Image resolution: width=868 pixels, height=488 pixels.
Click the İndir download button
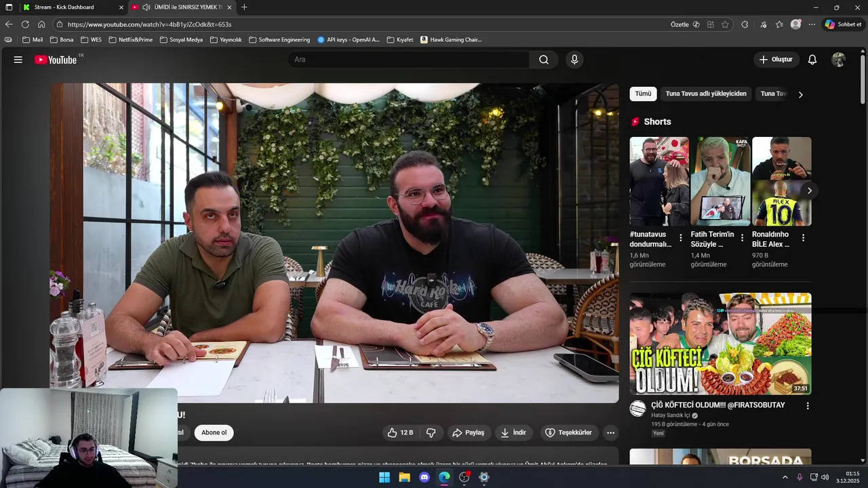coord(513,432)
